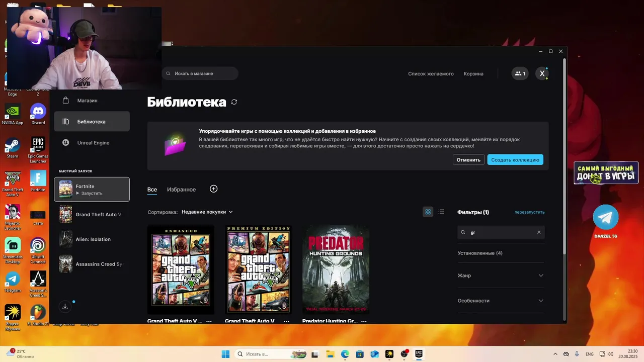Image resolution: width=644 pixels, height=362 pixels.
Task: Launch Fortnite from quick launch
Action: pyautogui.click(x=92, y=190)
